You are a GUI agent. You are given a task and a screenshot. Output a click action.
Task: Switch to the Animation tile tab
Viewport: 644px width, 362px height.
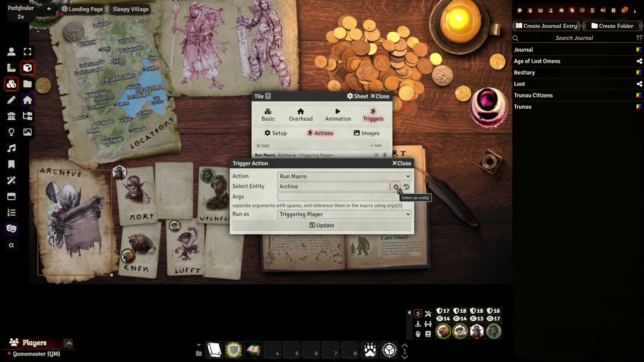click(x=338, y=115)
